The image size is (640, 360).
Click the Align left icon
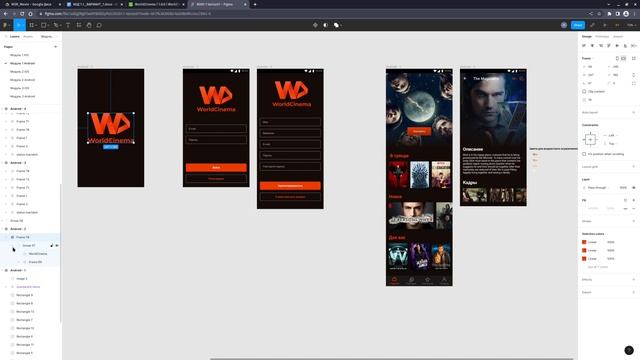(584, 46)
